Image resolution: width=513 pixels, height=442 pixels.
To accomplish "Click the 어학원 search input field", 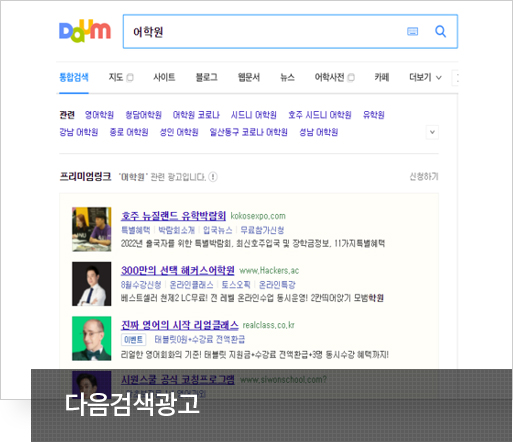I will 263,32.
